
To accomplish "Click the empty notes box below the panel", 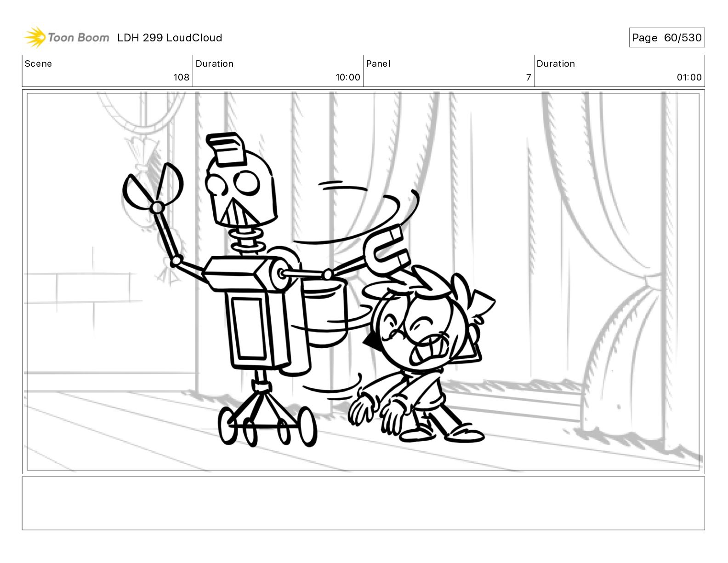I will point(363,503).
